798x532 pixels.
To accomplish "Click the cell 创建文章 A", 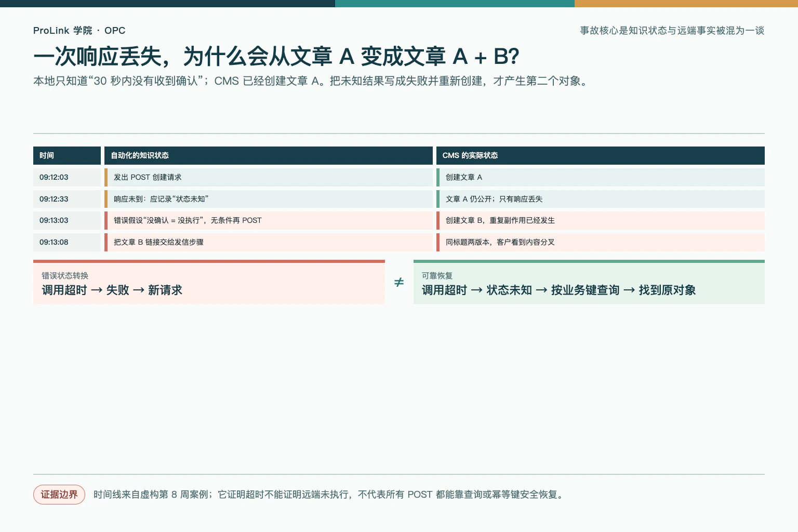I will tap(601, 177).
